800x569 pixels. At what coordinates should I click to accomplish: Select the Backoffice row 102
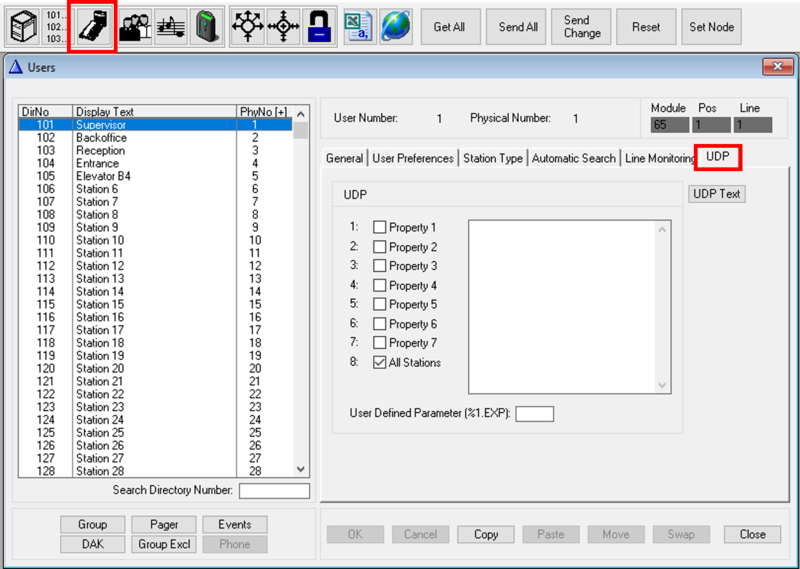click(x=155, y=138)
